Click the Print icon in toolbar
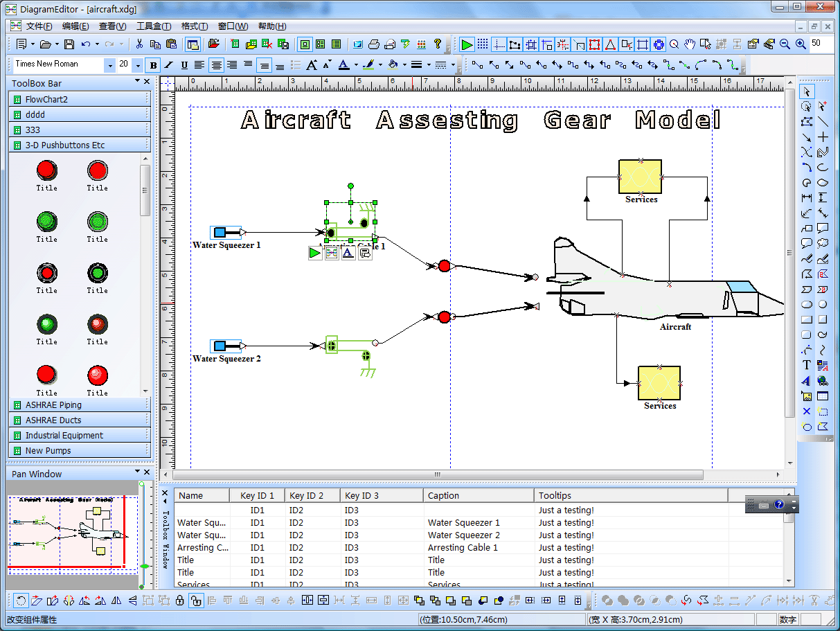Screen dimensions: 840x631 [x=374, y=44]
